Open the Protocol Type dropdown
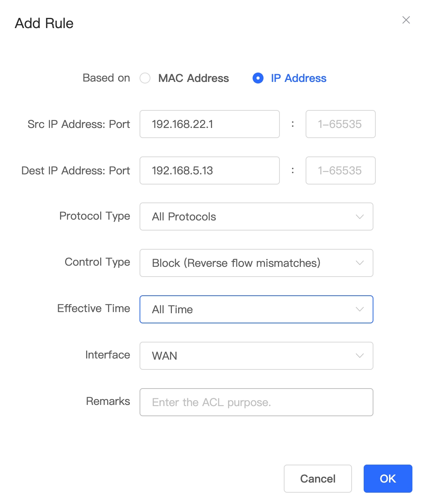The image size is (428, 504). [x=256, y=217]
